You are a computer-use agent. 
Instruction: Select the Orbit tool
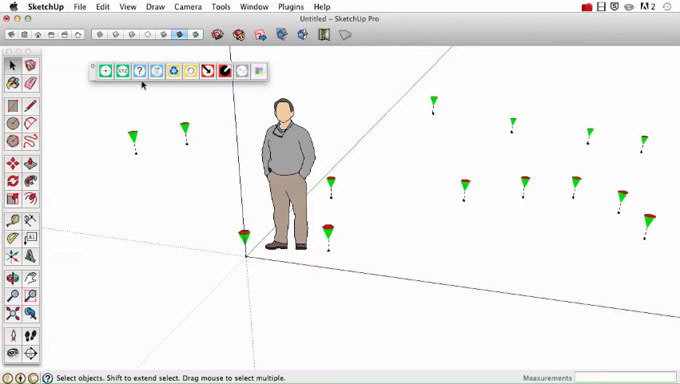tap(13, 278)
